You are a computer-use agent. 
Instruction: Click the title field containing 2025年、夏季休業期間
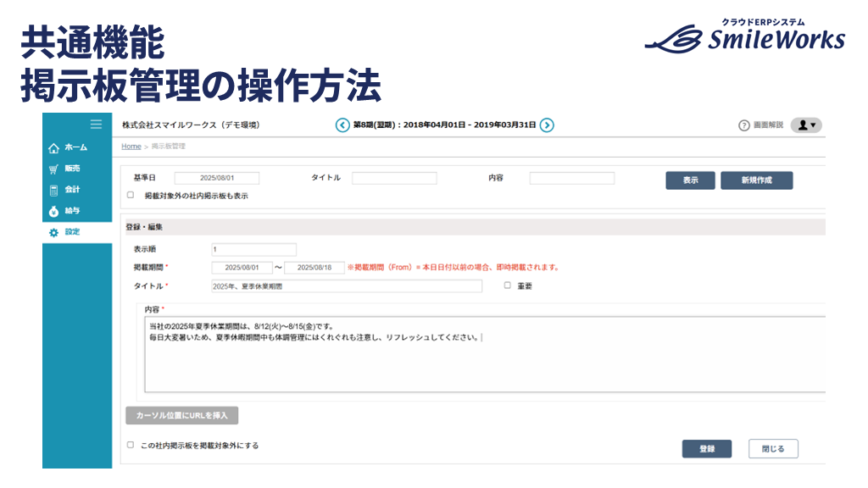point(347,286)
